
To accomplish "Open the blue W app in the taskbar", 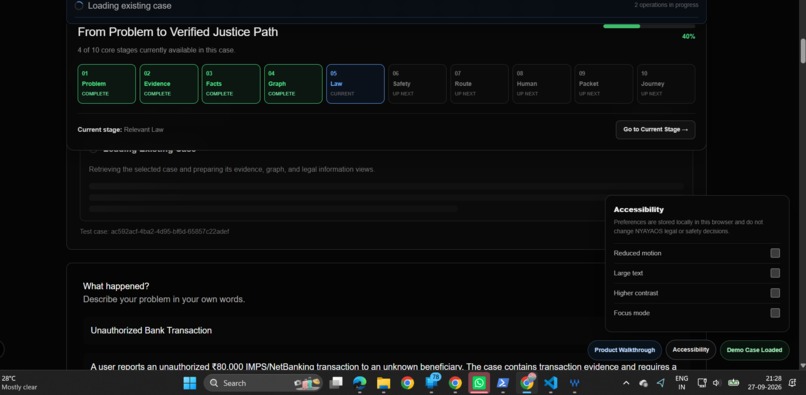I will tap(575, 383).
